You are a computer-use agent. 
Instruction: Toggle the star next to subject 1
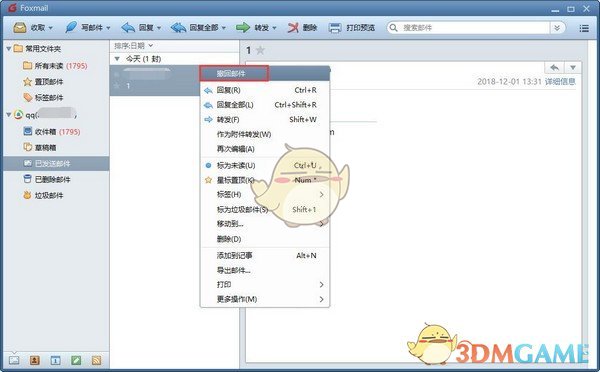coord(260,50)
